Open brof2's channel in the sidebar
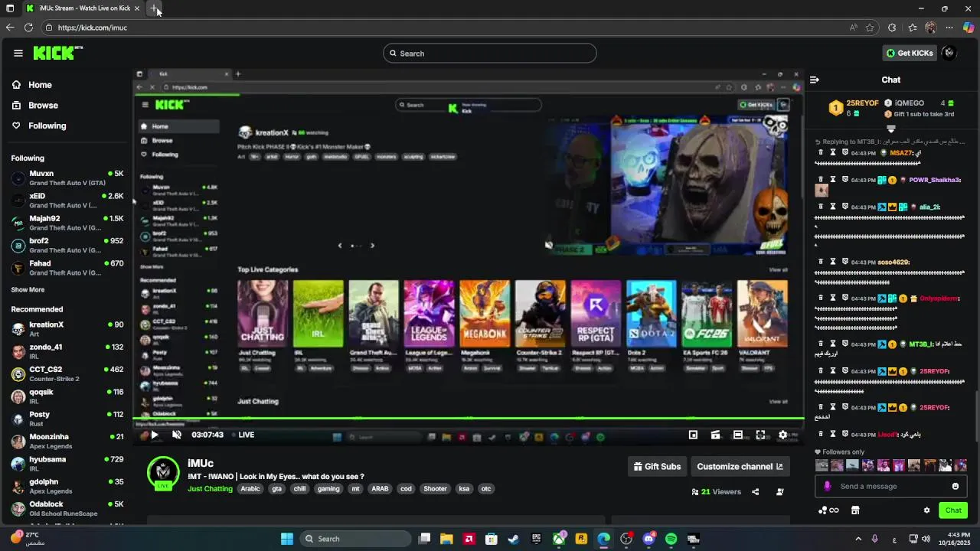Image resolution: width=980 pixels, height=551 pixels. tap(67, 245)
